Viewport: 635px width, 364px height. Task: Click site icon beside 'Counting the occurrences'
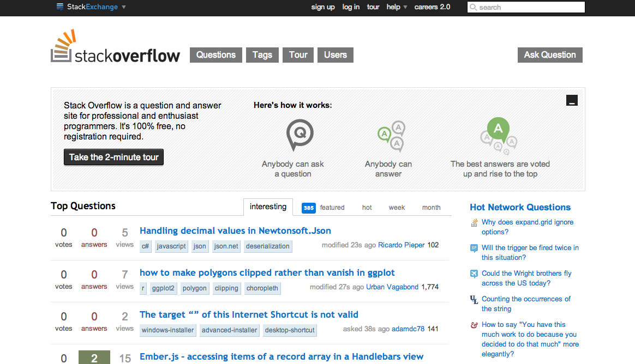[x=474, y=300]
